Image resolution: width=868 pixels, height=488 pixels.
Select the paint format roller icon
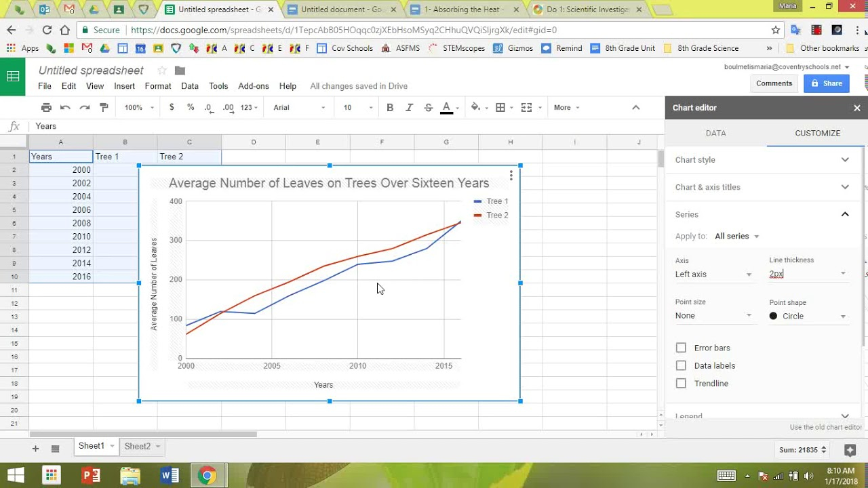click(x=104, y=107)
